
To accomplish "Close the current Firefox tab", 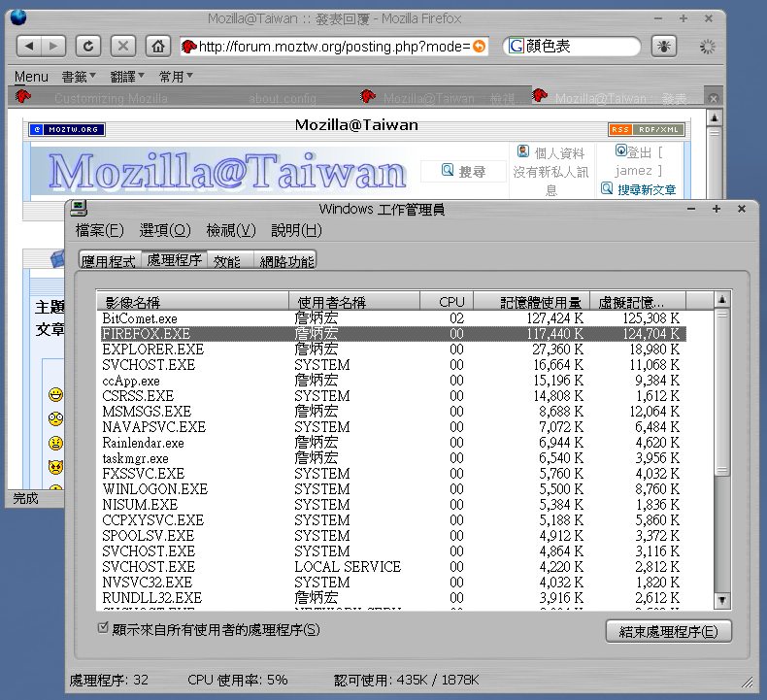I will click(714, 98).
